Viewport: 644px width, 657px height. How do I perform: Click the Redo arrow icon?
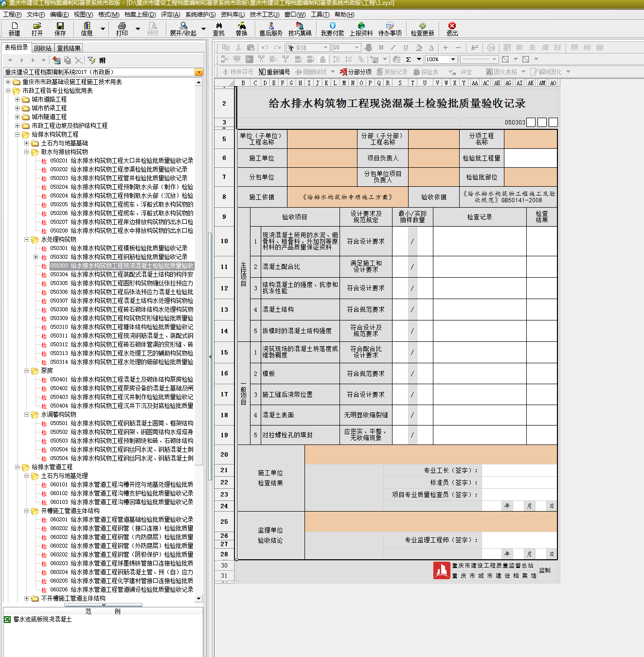pos(277,48)
